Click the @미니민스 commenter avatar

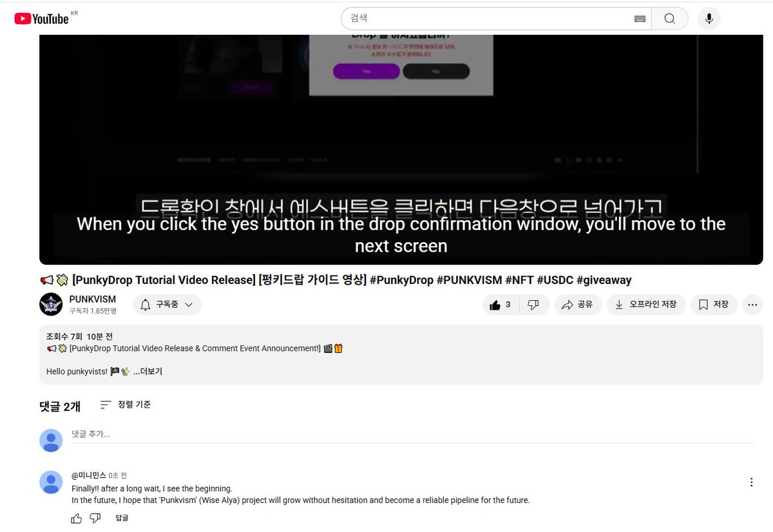(x=51, y=482)
